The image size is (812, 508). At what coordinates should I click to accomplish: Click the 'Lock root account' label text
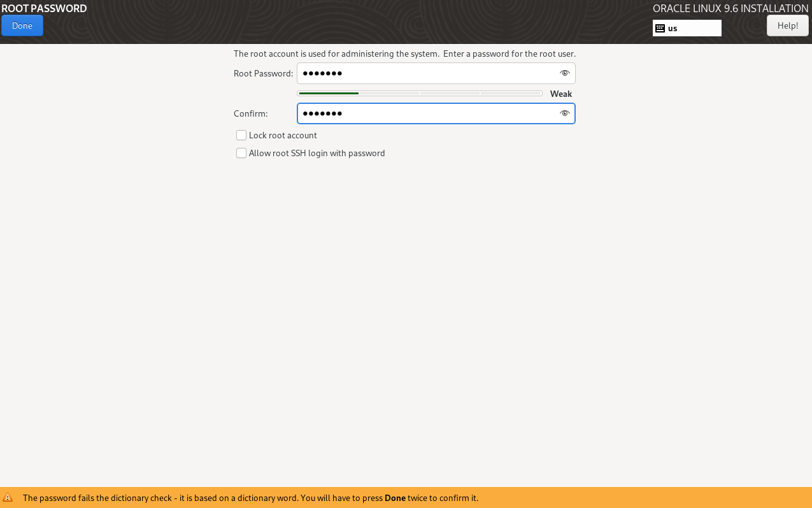[x=283, y=135]
